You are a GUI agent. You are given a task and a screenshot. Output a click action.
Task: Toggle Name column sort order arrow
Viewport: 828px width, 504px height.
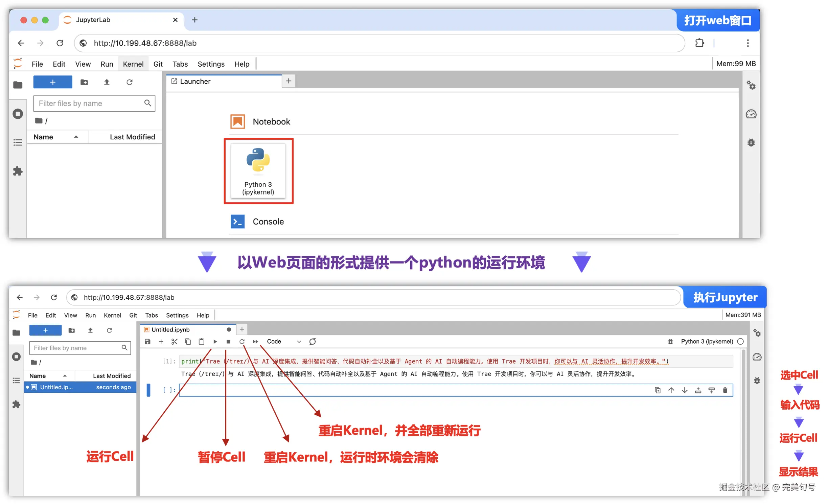[76, 137]
